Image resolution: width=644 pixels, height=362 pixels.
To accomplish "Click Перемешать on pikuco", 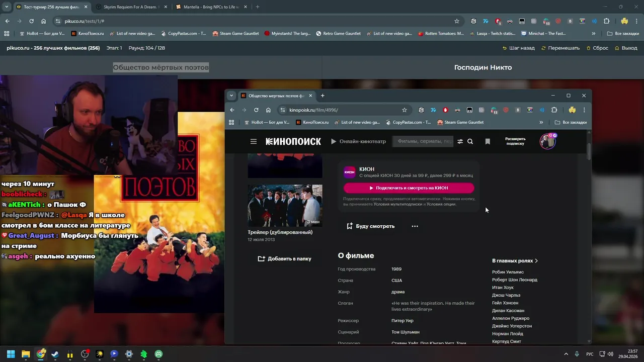I will [560, 48].
